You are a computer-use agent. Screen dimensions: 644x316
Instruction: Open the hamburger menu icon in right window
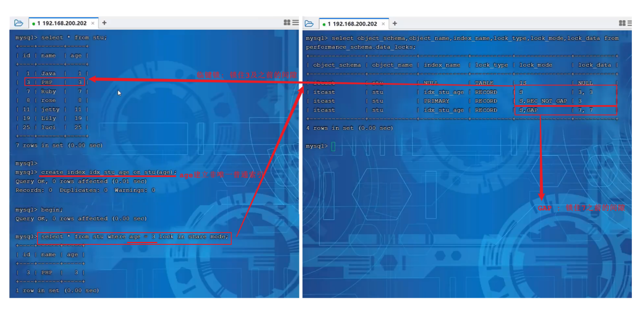[x=630, y=23]
